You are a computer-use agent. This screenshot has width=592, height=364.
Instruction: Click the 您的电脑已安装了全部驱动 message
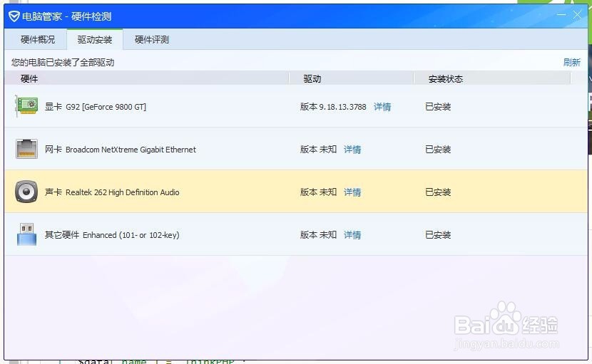coord(63,62)
